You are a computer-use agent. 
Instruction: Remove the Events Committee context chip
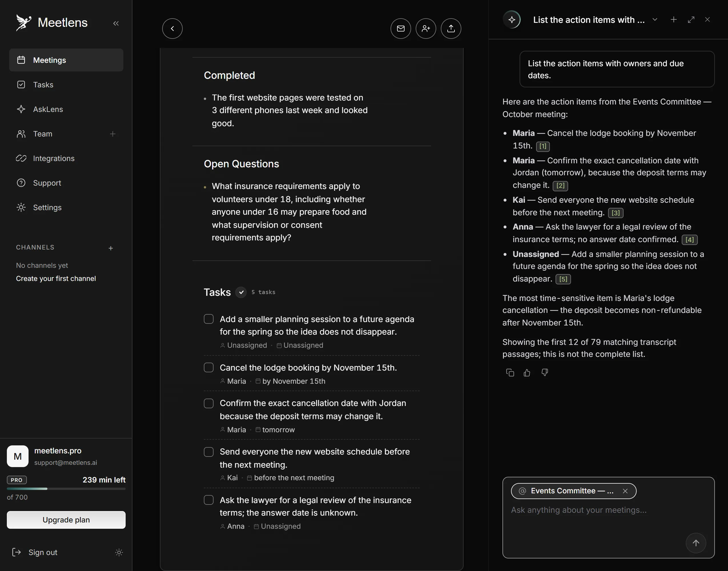point(625,491)
